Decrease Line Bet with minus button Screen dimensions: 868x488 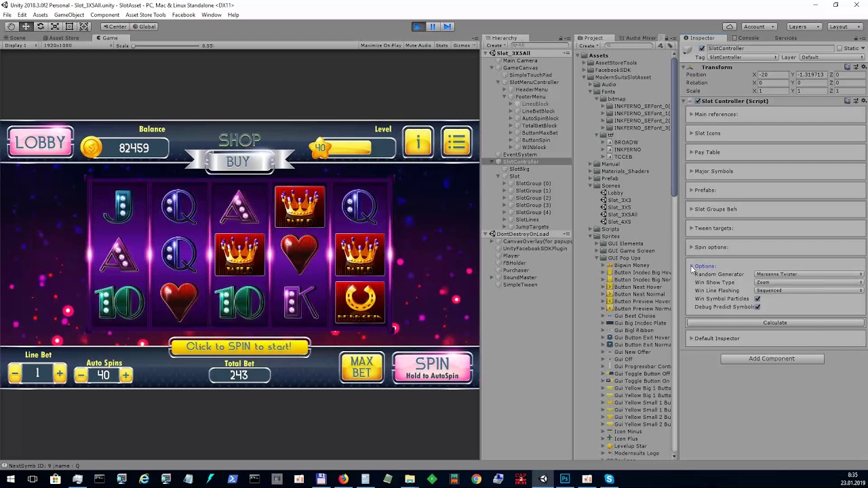15,374
